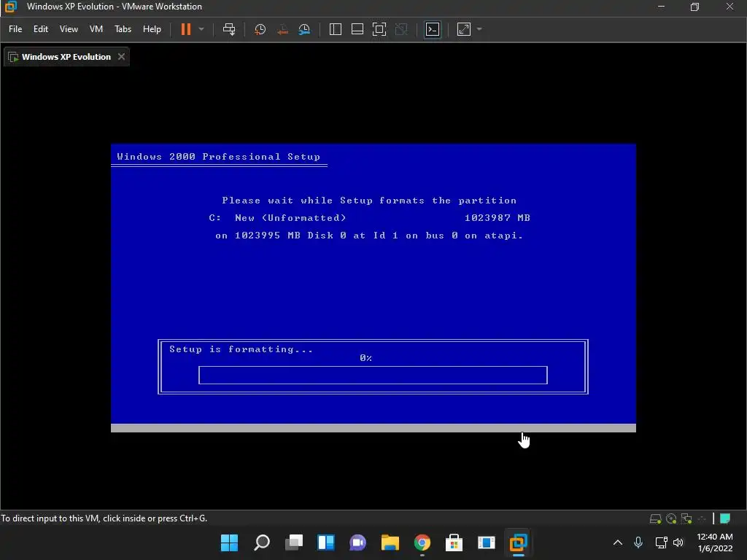The height and width of the screenshot is (560, 747).
Task: Open the Edit menu
Action: [x=41, y=29]
